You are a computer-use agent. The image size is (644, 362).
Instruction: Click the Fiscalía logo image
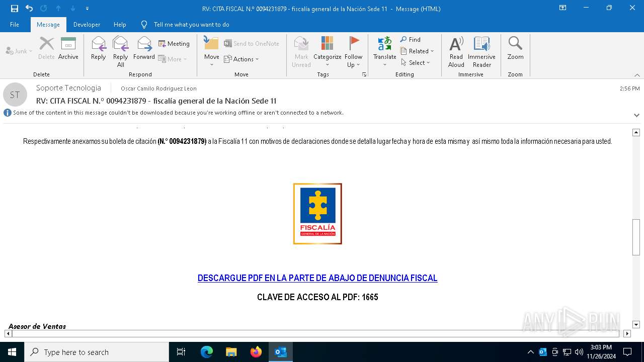point(317,214)
